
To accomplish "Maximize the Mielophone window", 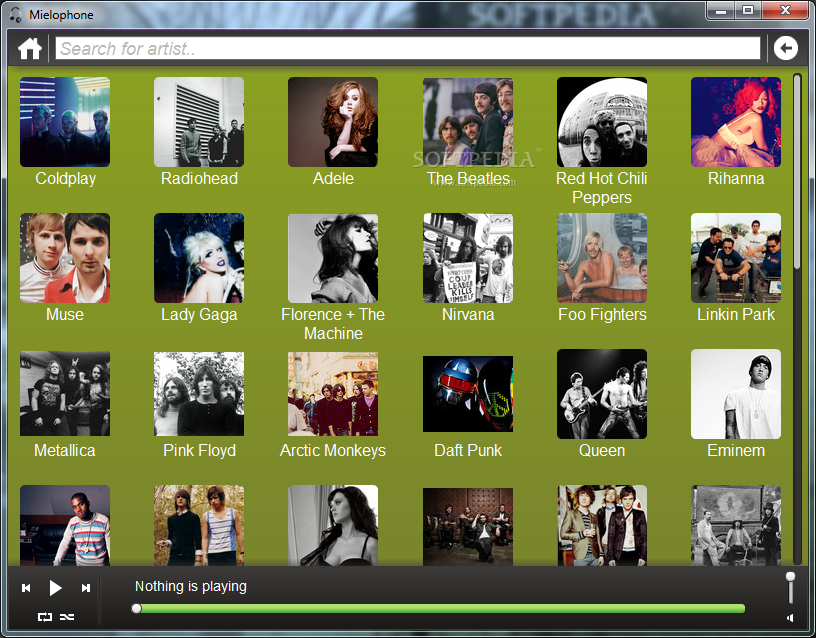I will point(748,10).
